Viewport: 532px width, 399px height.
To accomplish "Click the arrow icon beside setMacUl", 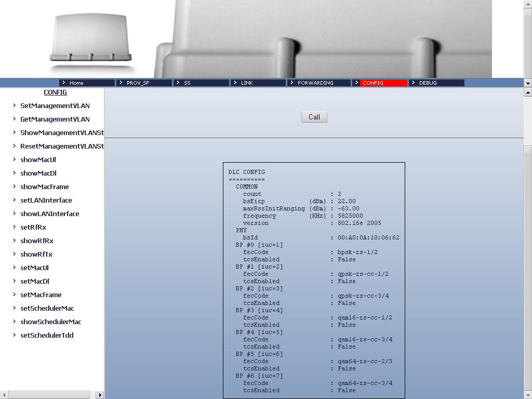I will click(x=14, y=268).
